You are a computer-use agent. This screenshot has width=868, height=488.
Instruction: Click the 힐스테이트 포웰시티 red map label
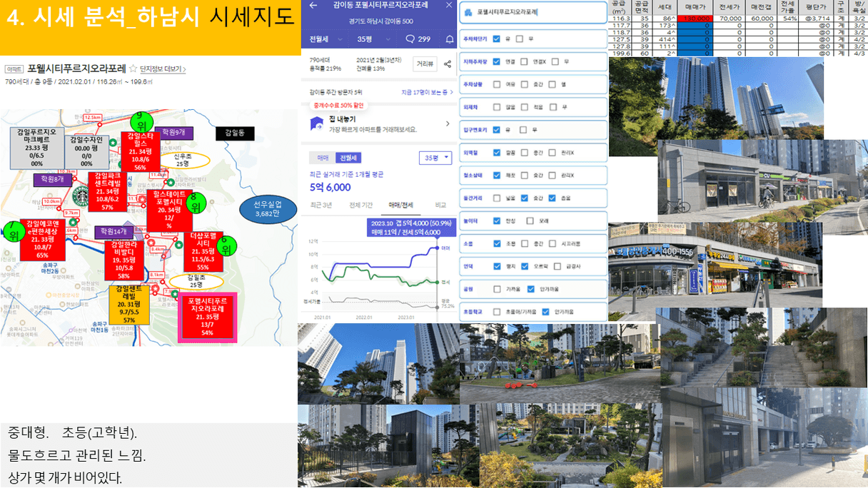click(170, 209)
